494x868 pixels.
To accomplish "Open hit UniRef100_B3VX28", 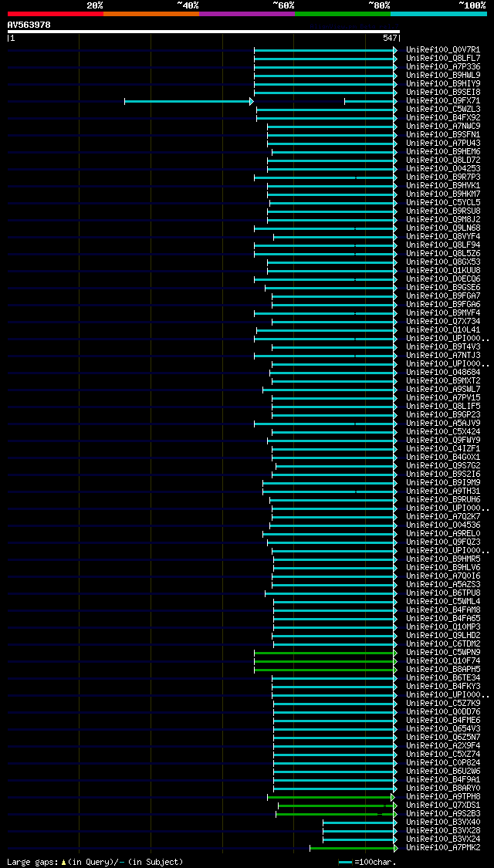I will [x=443, y=830].
